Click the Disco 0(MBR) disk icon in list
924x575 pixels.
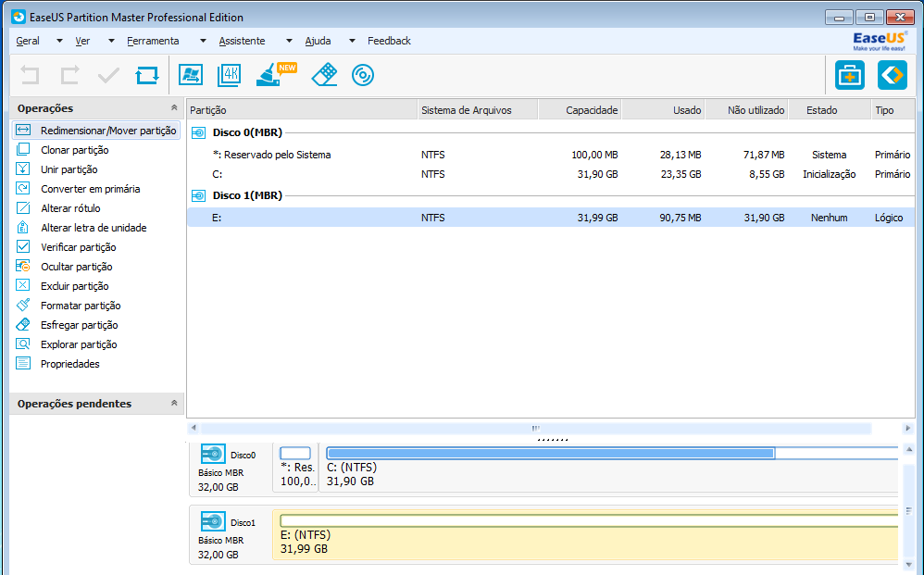tap(198, 133)
